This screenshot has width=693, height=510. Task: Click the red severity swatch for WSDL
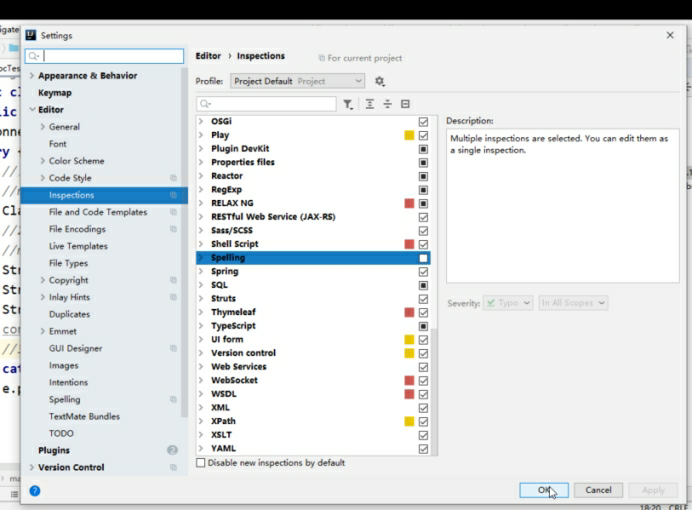pyautogui.click(x=409, y=394)
